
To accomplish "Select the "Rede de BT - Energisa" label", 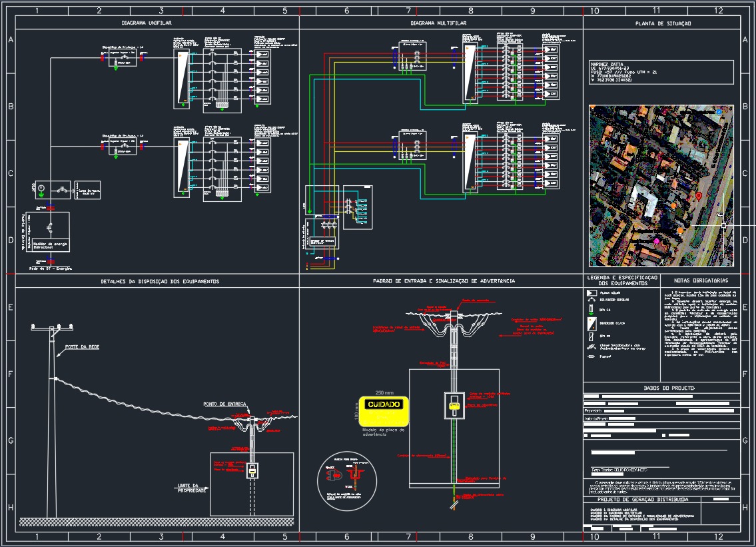I will (x=51, y=269).
